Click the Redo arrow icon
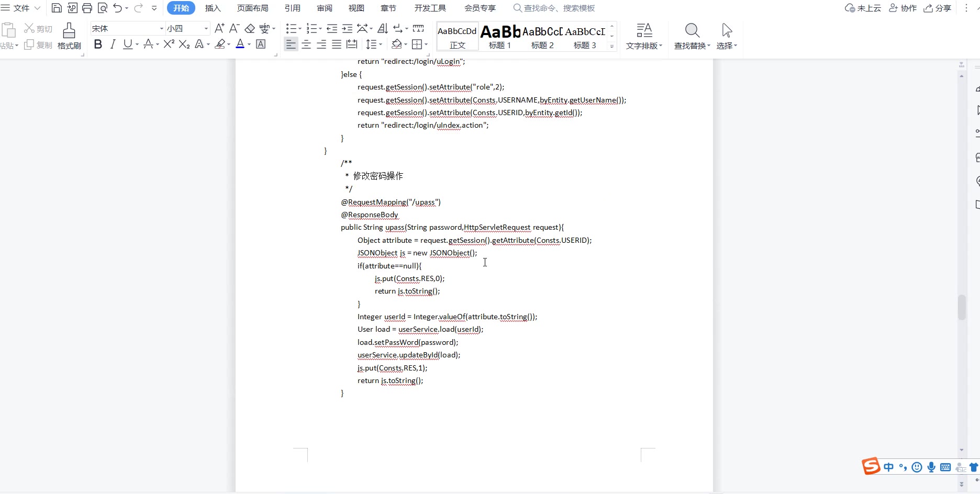 (138, 8)
